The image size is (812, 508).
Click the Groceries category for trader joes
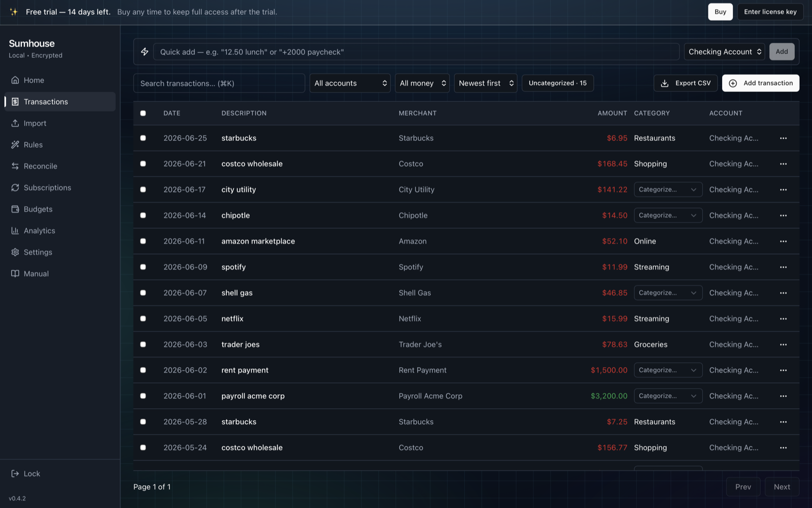pos(651,344)
